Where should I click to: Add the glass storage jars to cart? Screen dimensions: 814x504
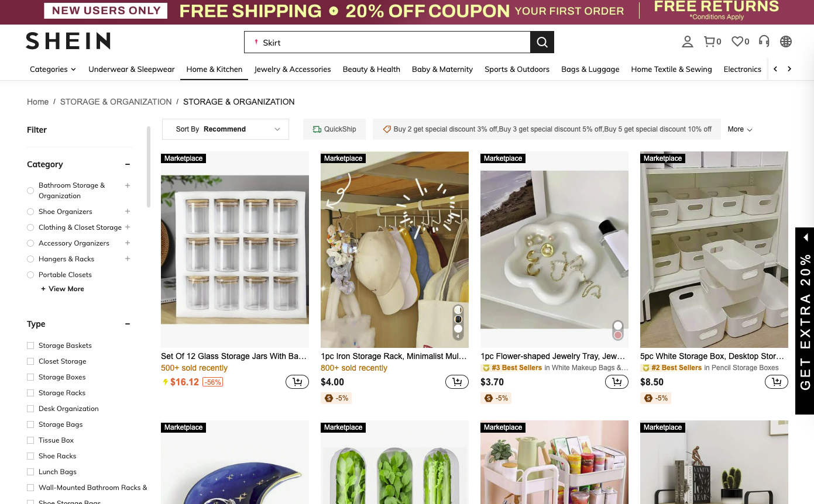[x=297, y=381]
